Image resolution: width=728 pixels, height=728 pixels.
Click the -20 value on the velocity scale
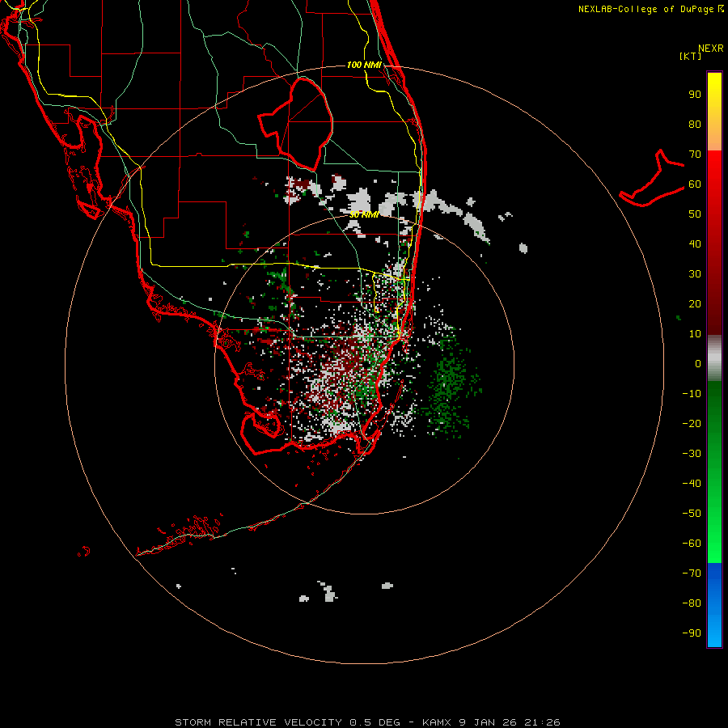(x=692, y=423)
